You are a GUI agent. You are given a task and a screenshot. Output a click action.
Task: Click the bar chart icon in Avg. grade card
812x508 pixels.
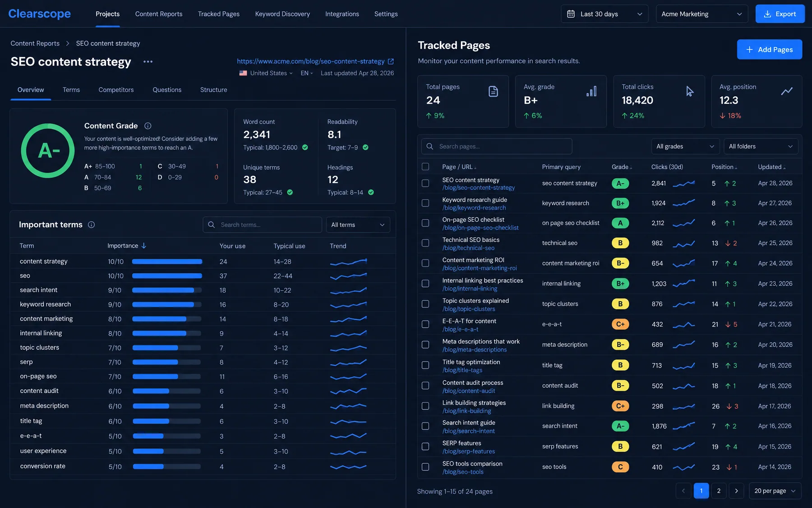pyautogui.click(x=591, y=91)
